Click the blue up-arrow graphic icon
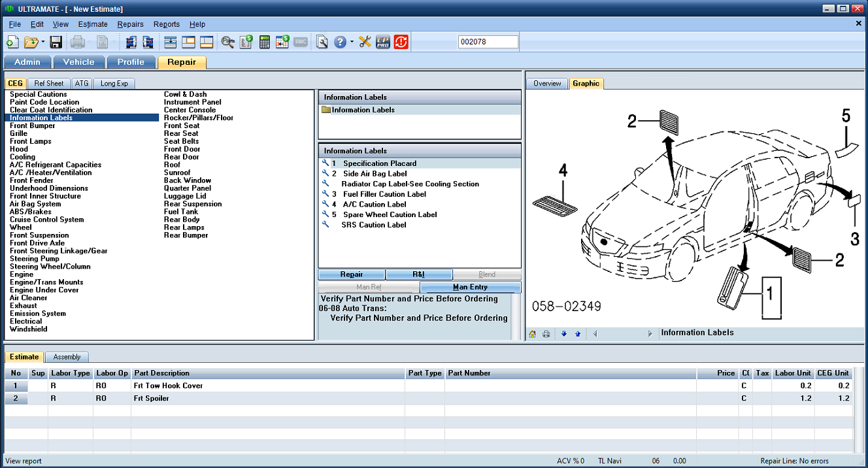This screenshot has width=868, height=468. [578, 334]
